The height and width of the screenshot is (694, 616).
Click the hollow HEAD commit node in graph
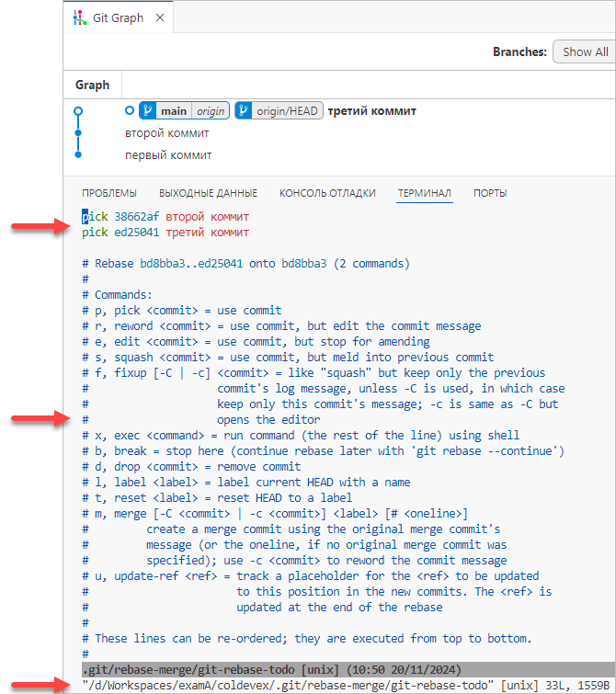tap(78, 110)
